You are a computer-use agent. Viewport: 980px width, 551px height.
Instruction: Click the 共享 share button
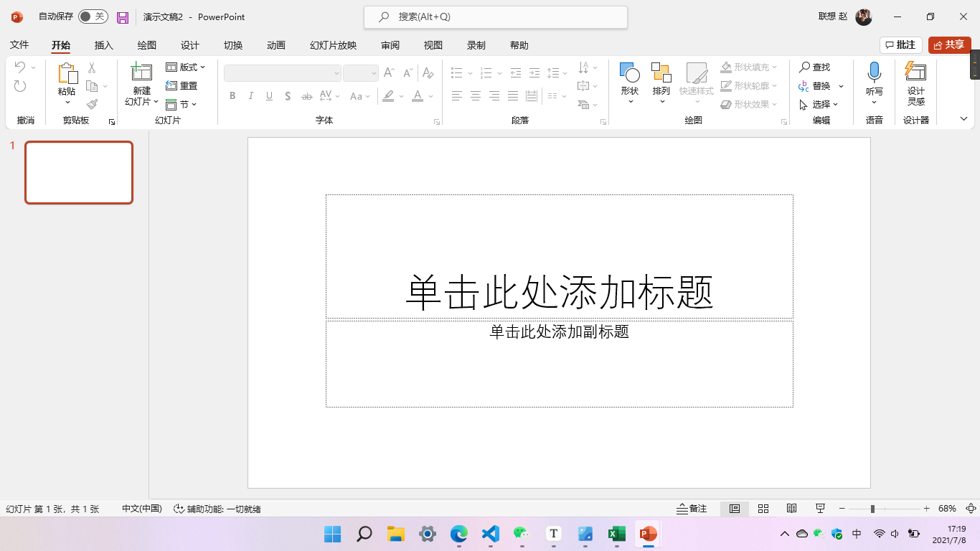pyautogui.click(x=949, y=45)
